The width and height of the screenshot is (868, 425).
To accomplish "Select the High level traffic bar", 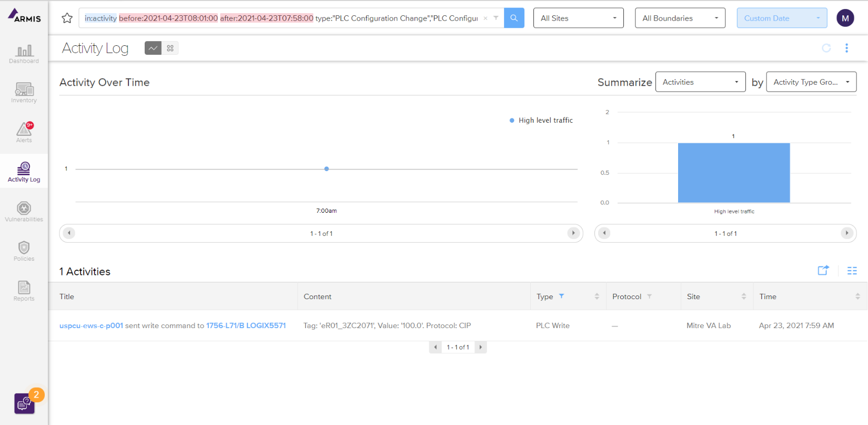I will [x=734, y=173].
